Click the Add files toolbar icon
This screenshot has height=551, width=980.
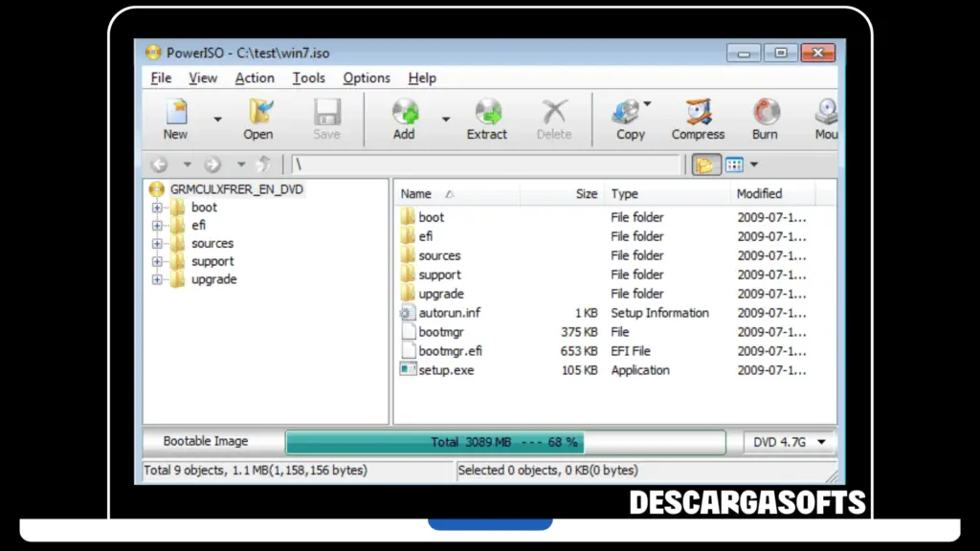404,118
